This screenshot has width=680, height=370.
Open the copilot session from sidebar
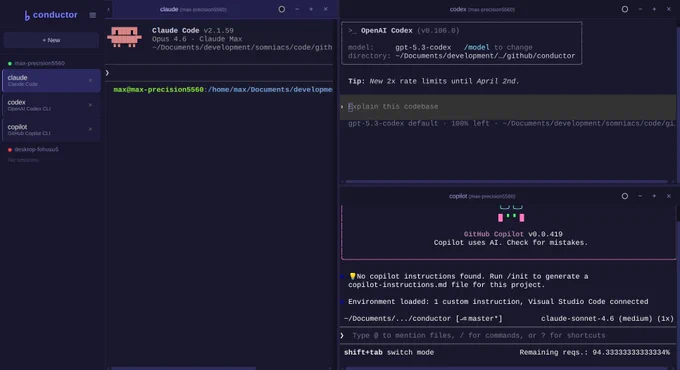coord(51,130)
